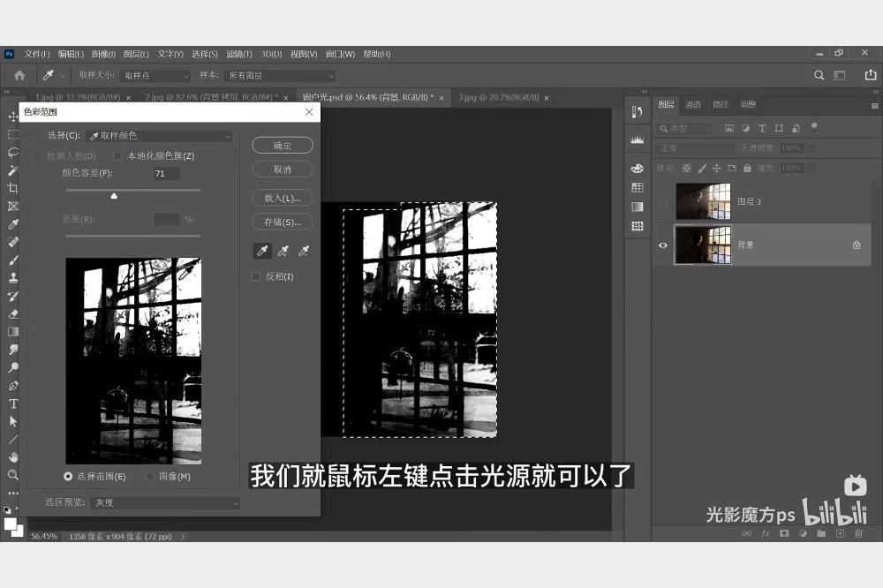This screenshot has width=883, height=588.
Task: Open the 图像(I) menu
Action: (x=103, y=54)
